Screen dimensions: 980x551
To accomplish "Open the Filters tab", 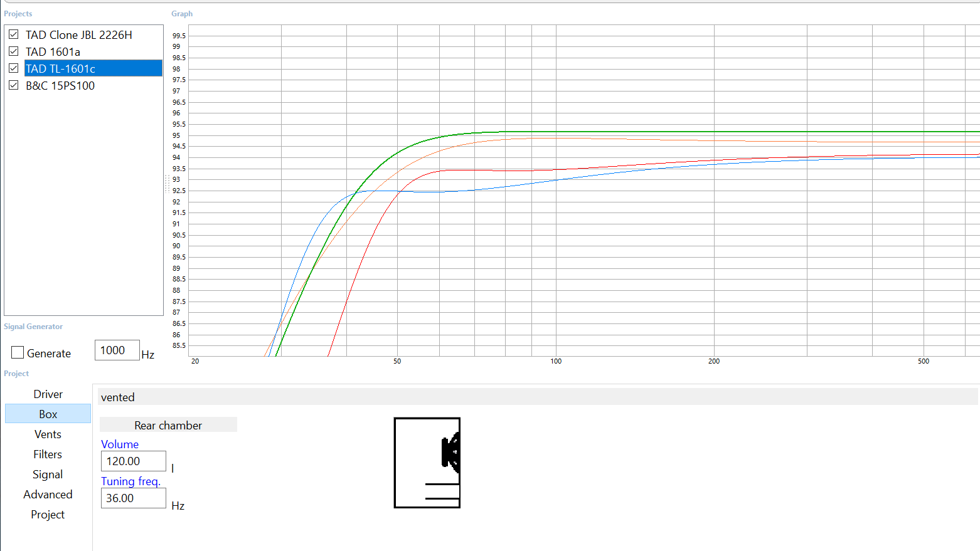I will [x=48, y=454].
